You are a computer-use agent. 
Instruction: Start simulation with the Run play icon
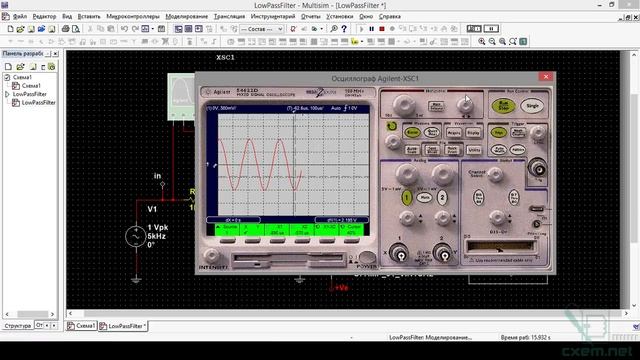361,29
